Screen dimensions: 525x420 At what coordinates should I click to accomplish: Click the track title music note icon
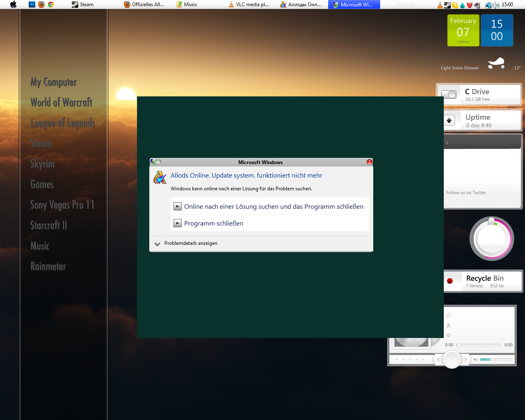tap(448, 315)
